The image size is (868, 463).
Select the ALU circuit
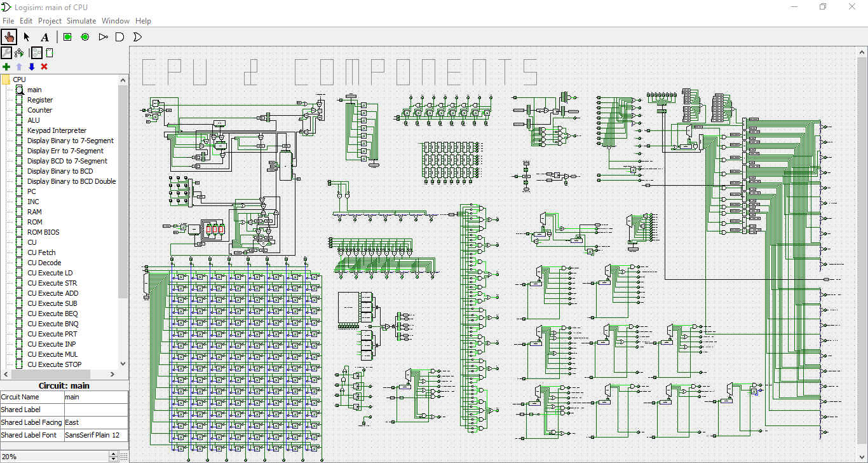coord(34,120)
